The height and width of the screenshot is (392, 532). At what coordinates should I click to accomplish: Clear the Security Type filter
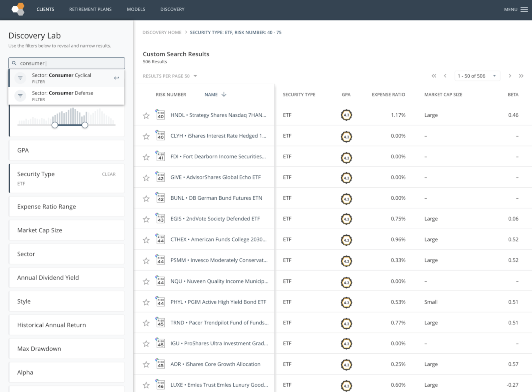[x=109, y=174]
